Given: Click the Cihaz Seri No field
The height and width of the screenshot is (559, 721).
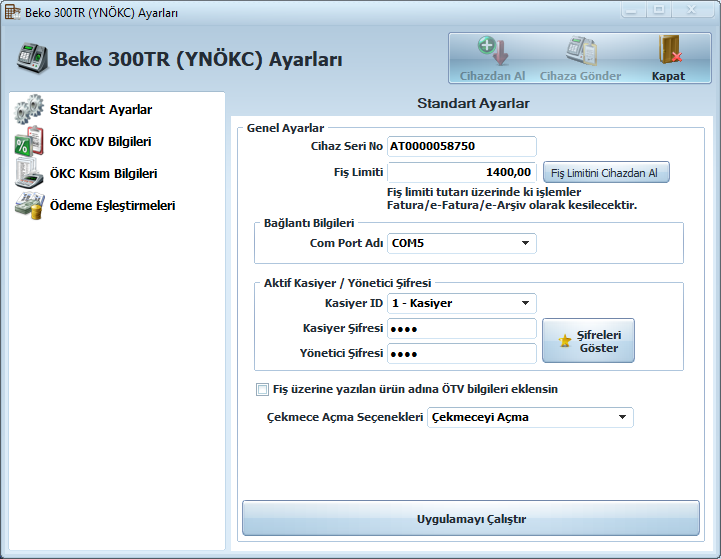Looking at the screenshot, I should (461, 146).
